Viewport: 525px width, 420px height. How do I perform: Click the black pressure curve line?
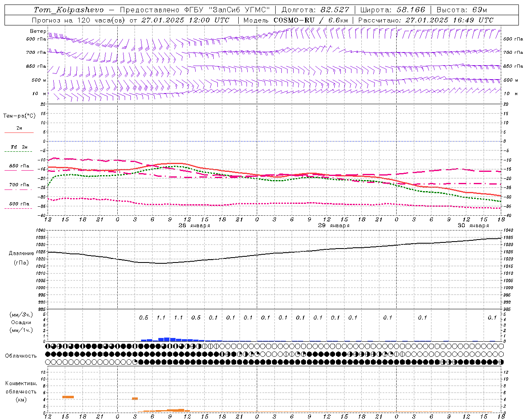point(275,253)
